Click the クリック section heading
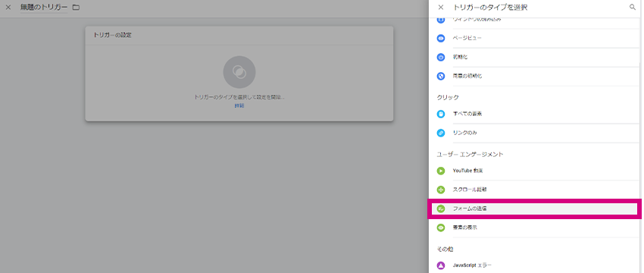Viewport: 644px width, 273px height. tap(448, 97)
